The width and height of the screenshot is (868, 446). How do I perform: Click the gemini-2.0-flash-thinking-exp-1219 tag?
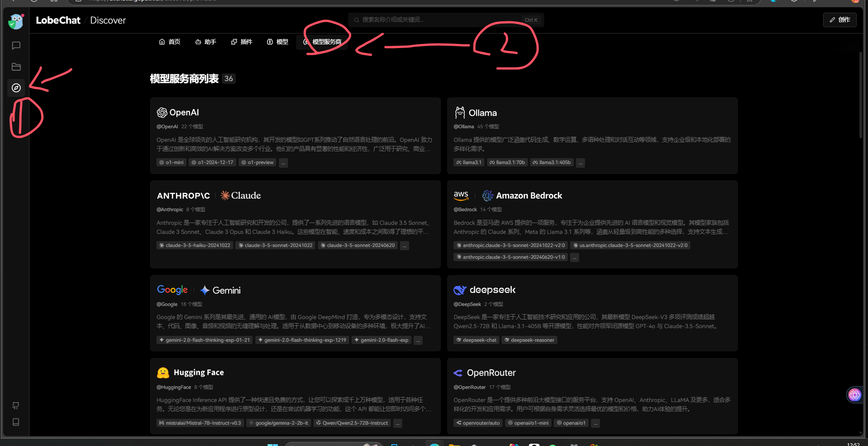coord(302,340)
